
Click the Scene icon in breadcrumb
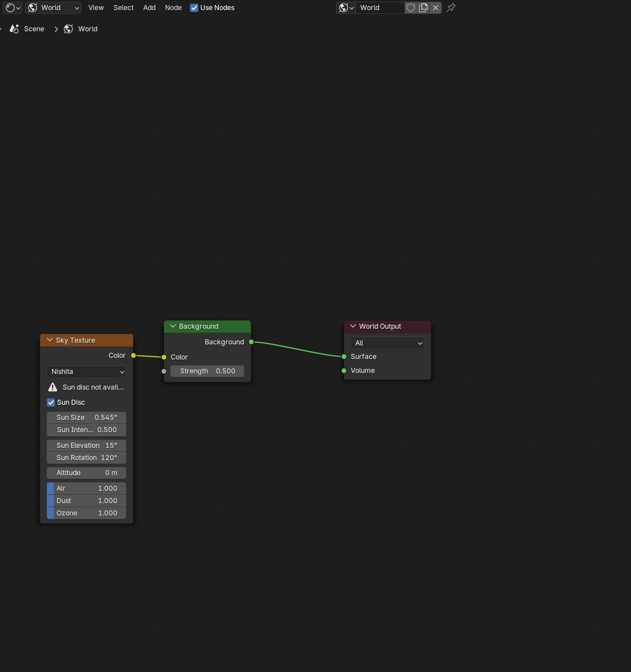(15, 29)
